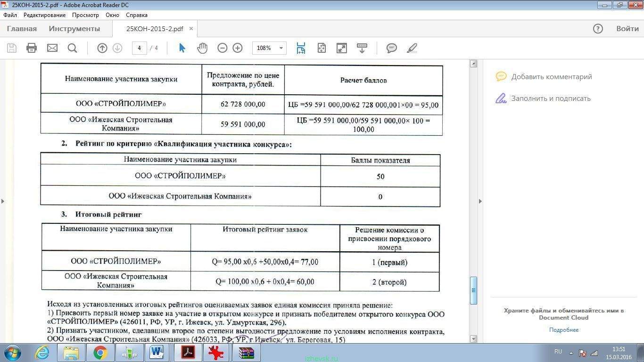Click the cell 2 (второй)
Image resolution: width=644 pixels, height=362 pixels.
(389, 282)
